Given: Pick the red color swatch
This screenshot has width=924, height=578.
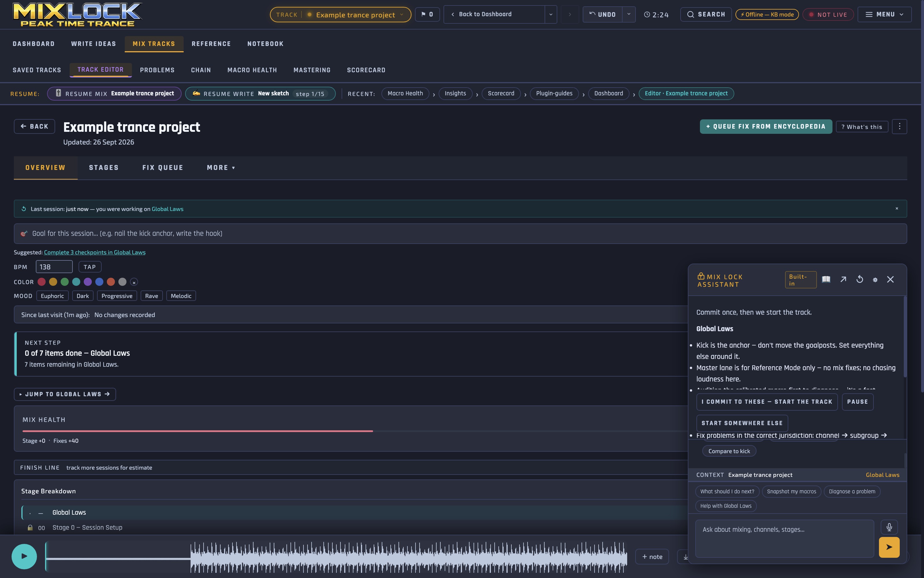Looking at the screenshot, I should [42, 282].
